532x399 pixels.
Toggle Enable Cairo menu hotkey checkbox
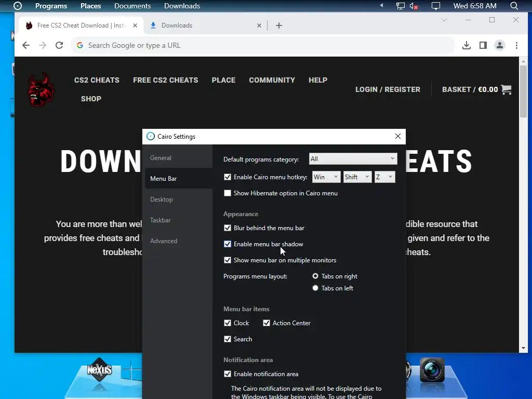click(228, 177)
